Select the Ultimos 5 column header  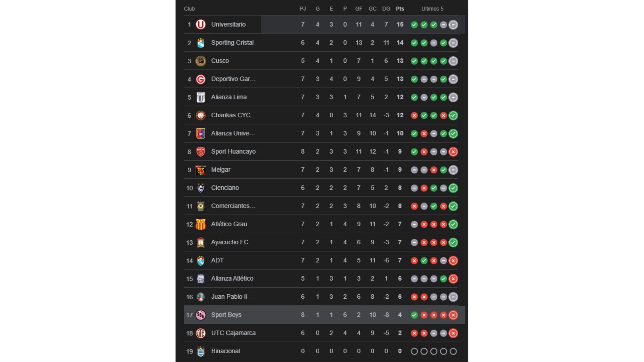click(433, 9)
